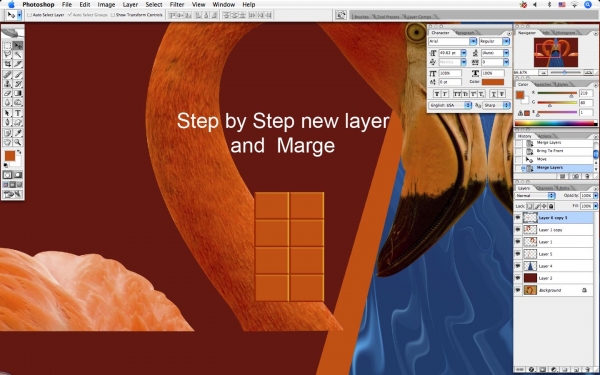
Task: Hide Layer 6 copy 3 visibility eye
Action: tap(518, 218)
